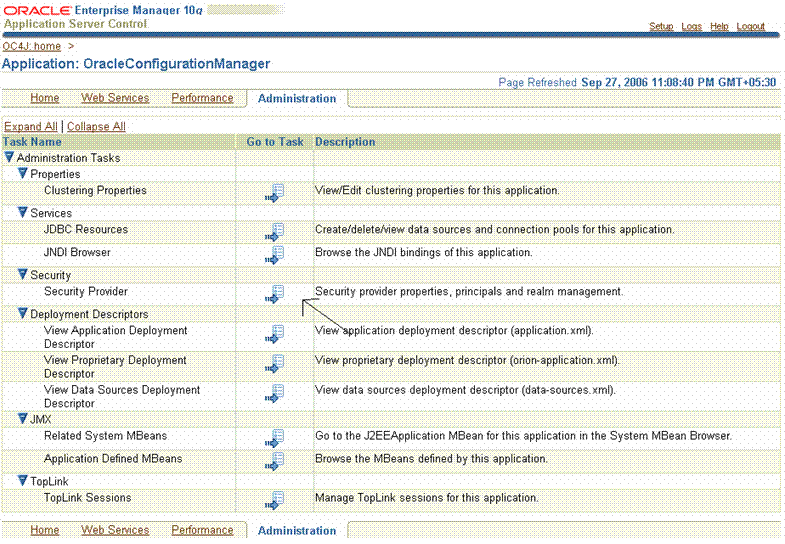Select the TopLink Sessions row label

coord(88,498)
